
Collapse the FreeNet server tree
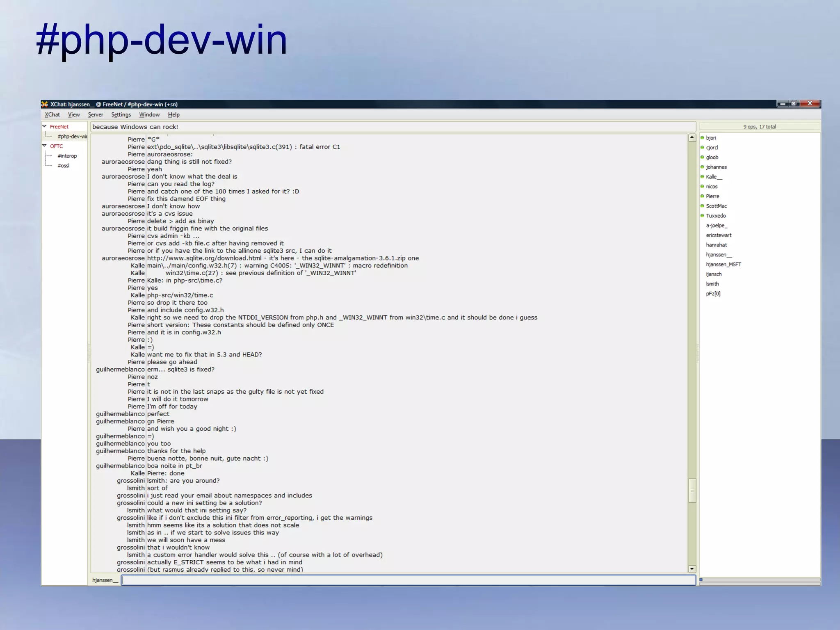(44, 126)
